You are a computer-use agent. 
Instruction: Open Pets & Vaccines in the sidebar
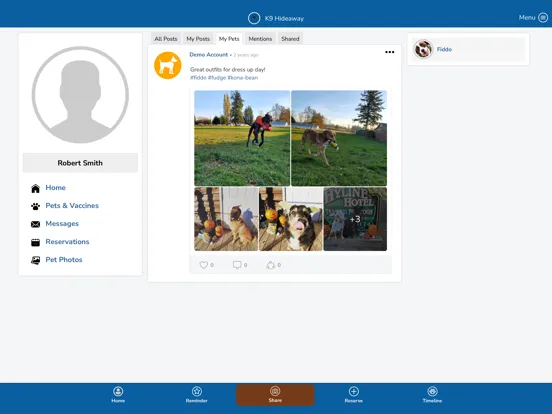coord(72,206)
